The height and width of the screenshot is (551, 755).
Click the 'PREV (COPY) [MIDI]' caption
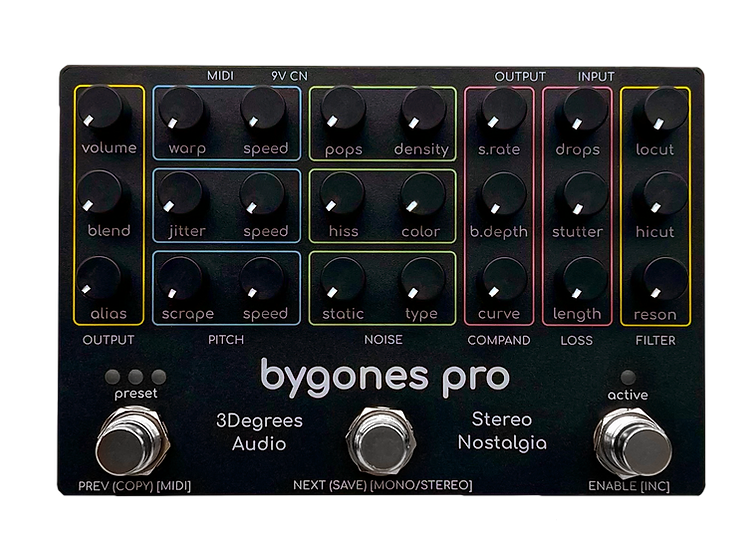tap(134, 486)
